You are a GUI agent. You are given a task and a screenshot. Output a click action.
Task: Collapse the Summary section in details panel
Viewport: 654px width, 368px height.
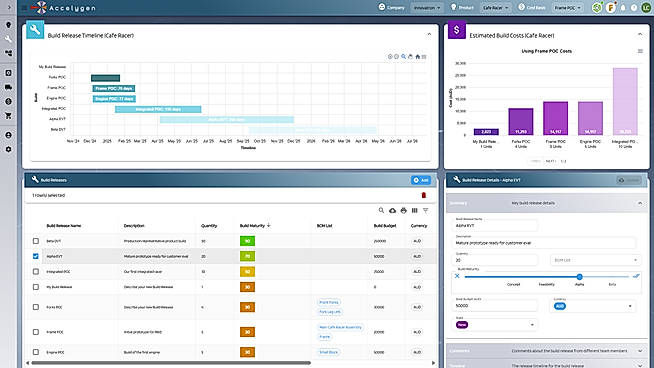point(640,203)
